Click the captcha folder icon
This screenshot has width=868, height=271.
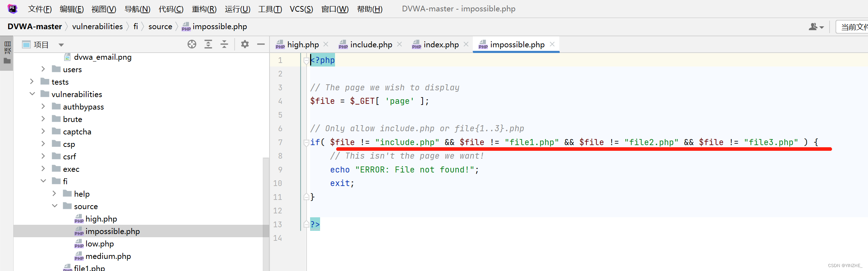point(56,131)
